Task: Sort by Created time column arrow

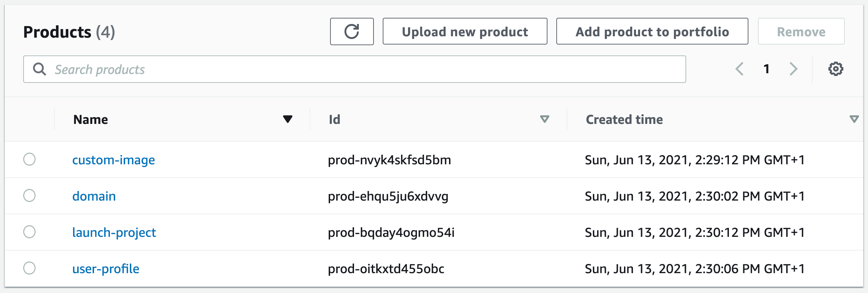Action: pyautogui.click(x=854, y=119)
